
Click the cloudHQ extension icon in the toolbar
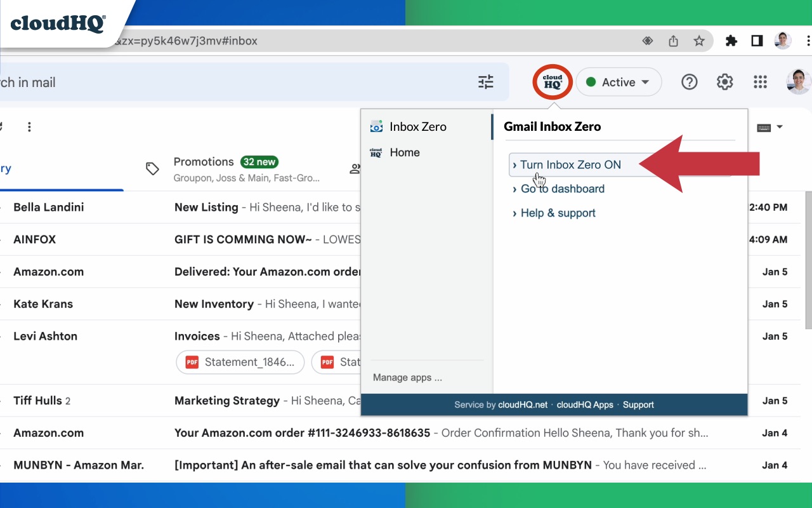click(x=552, y=81)
